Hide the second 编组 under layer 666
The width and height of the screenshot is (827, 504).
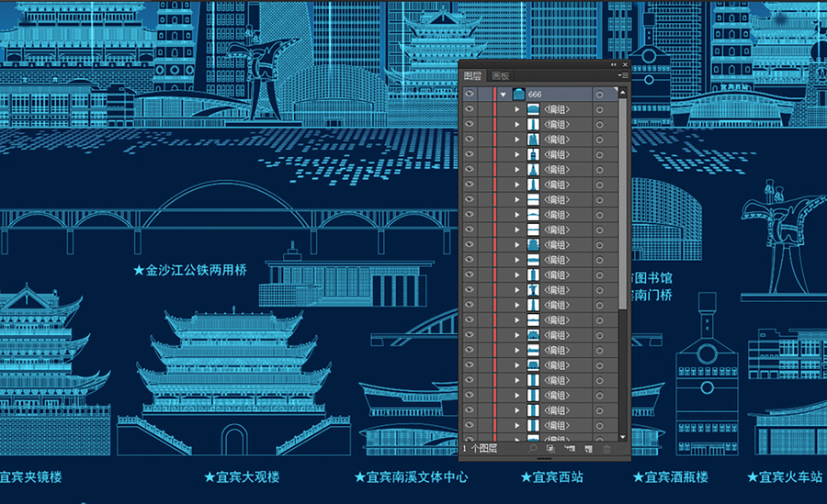click(469, 124)
